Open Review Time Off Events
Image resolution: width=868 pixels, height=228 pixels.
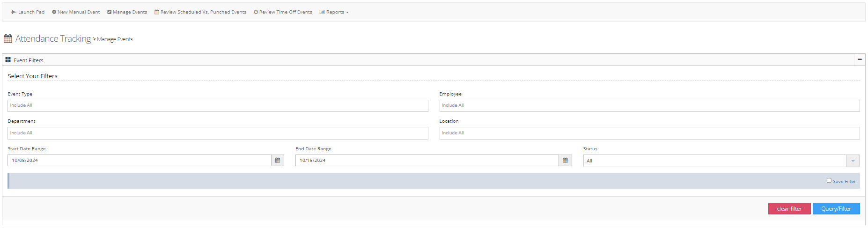283,12
